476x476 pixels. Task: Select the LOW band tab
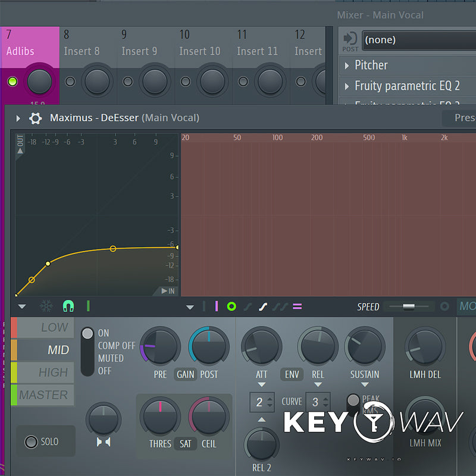point(42,328)
